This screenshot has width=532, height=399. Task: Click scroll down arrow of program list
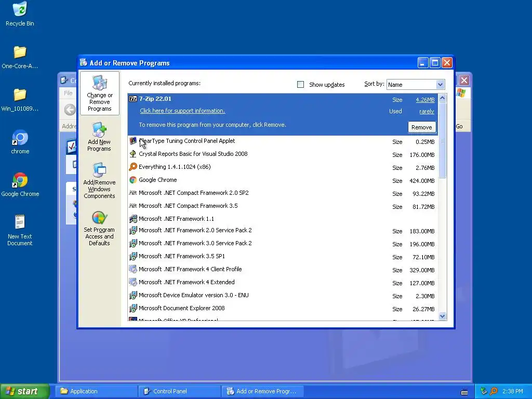click(x=442, y=316)
